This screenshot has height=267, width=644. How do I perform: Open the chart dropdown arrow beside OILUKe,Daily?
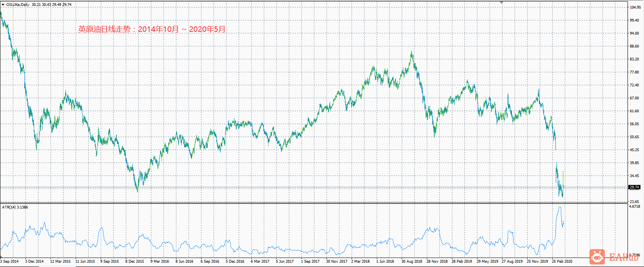click(x=3, y=5)
